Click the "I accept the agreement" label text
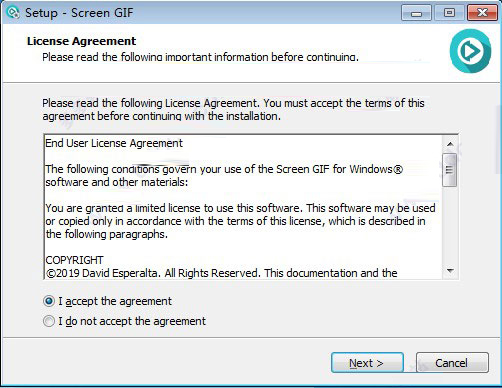Viewport: 502px width, 388px height. pos(115,301)
